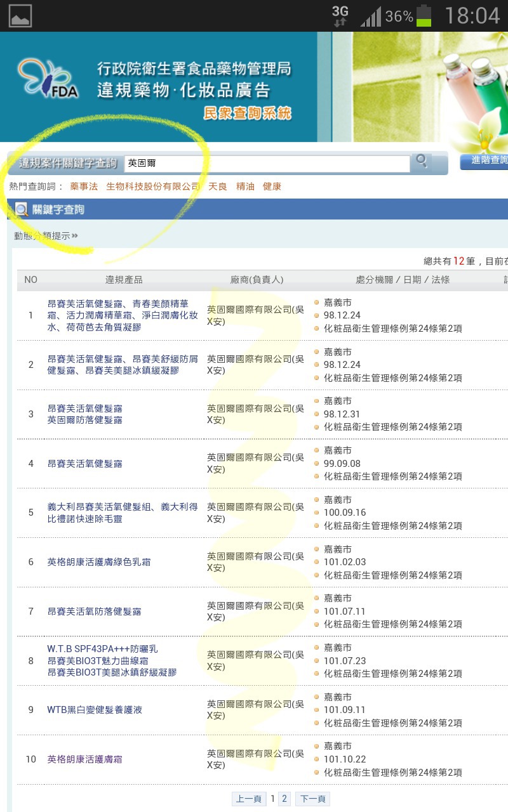Click the 違規藥物·化妝品廣告 banner heading
Screen dimensions: 508x812
pos(184,89)
